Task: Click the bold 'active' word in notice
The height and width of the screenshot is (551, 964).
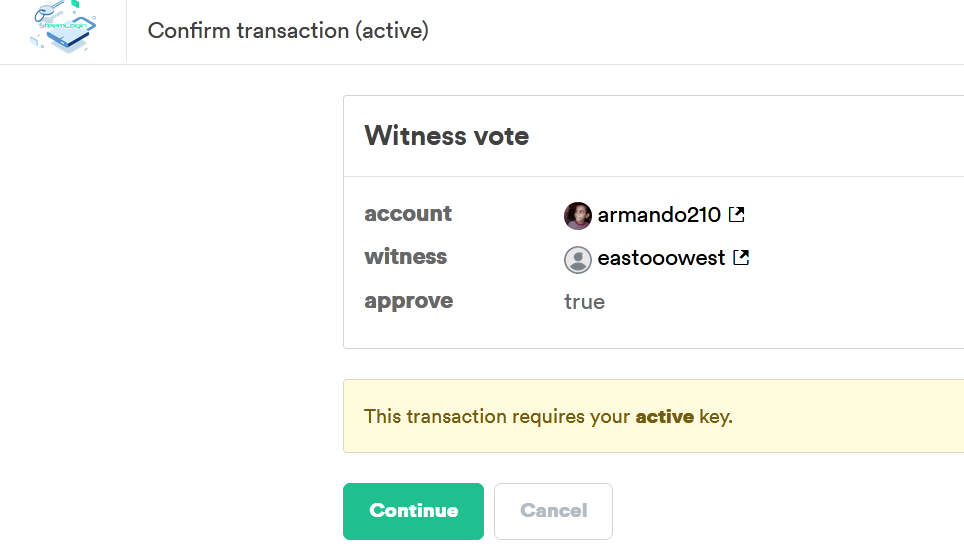Action: tap(664, 416)
